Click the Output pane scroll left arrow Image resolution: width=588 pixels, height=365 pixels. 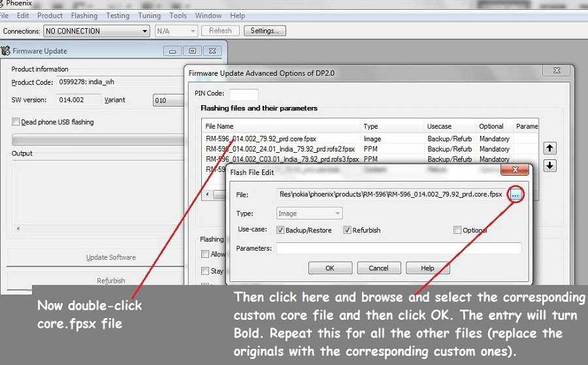click(x=18, y=228)
